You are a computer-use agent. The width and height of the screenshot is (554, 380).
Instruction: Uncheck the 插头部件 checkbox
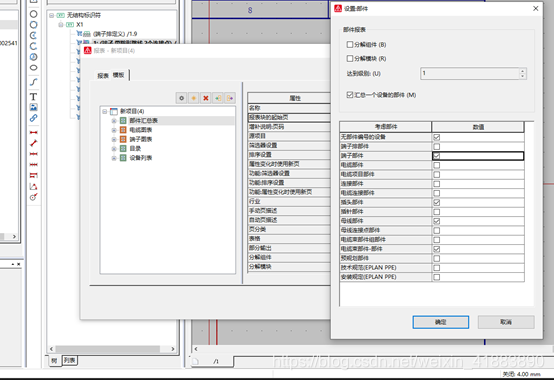click(437, 202)
